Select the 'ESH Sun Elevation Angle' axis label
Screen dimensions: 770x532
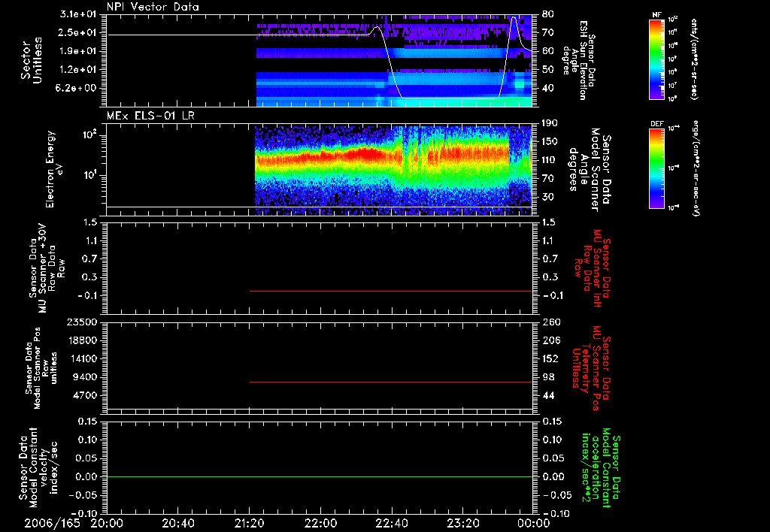point(580,60)
